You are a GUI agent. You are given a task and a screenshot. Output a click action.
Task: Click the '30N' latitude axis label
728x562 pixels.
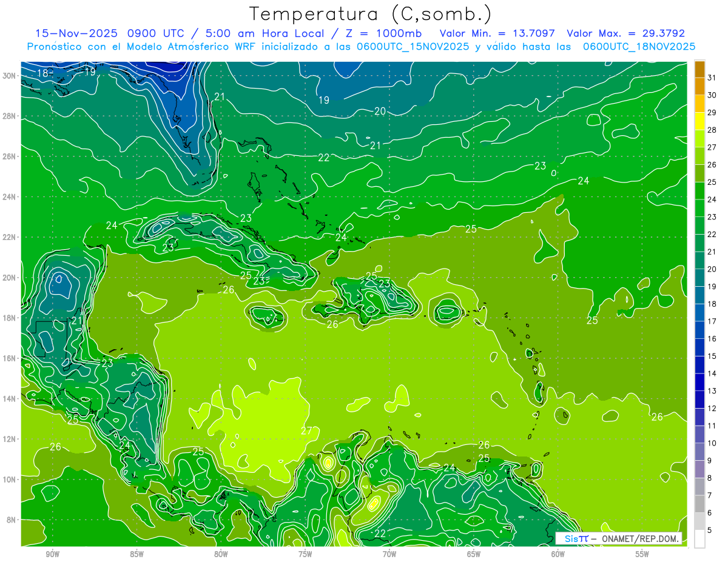[x=10, y=76]
